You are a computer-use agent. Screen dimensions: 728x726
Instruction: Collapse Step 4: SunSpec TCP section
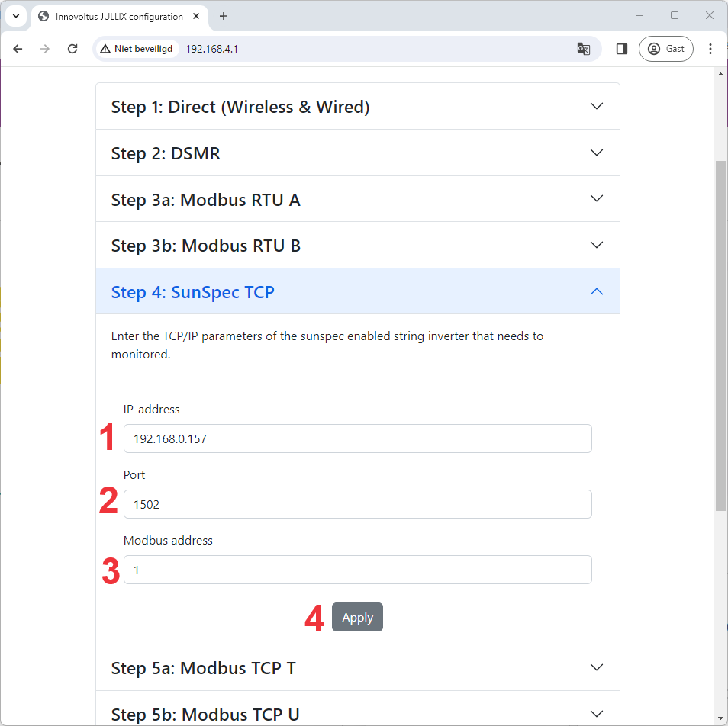click(x=357, y=292)
